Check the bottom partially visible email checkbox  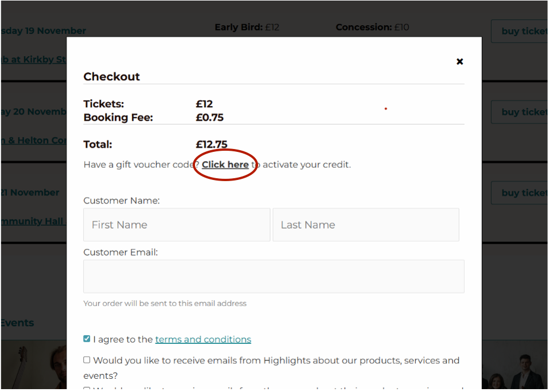click(x=87, y=390)
